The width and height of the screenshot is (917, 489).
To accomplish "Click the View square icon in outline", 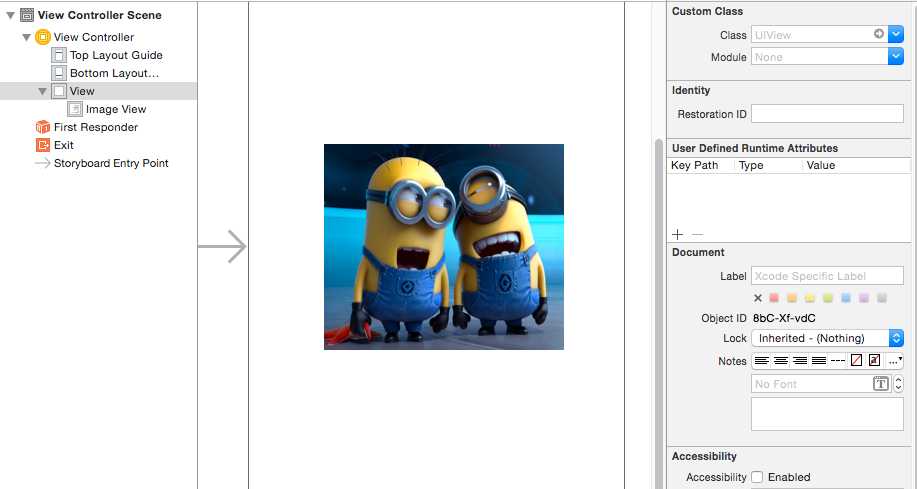I will coord(59,91).
